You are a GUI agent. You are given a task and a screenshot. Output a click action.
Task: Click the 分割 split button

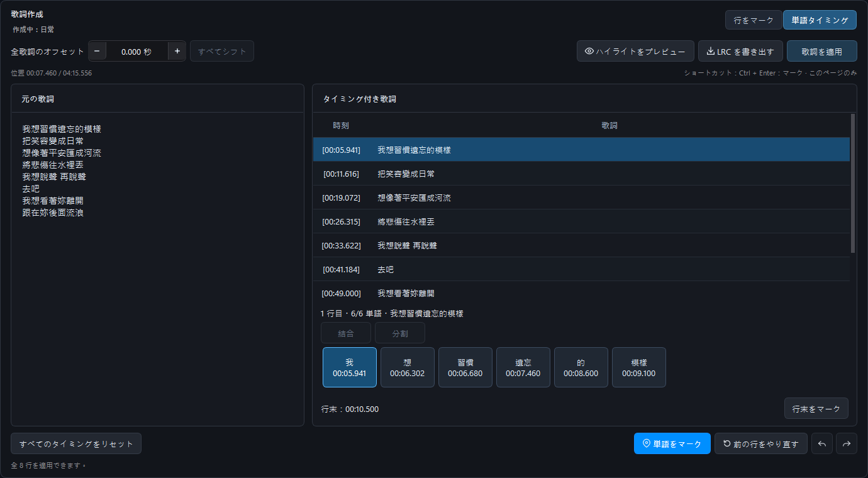(x=400, y=333)
